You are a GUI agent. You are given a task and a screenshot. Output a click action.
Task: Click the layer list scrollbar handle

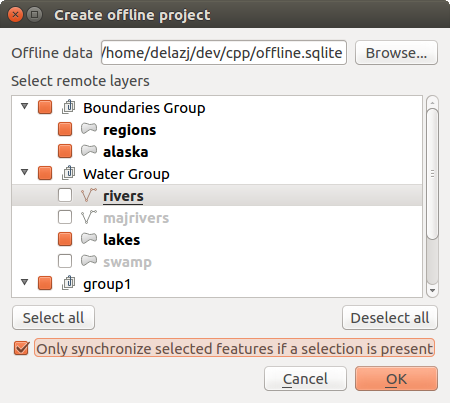coord(432,173)
